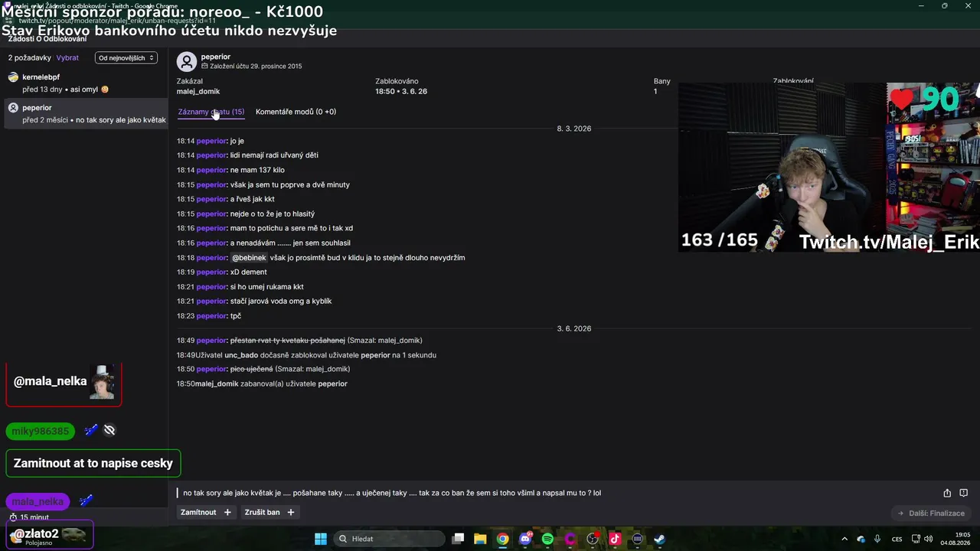Screen dimensions: 980x551
Task: Click the share icon beside the unban message
Action: click(947, 493)
